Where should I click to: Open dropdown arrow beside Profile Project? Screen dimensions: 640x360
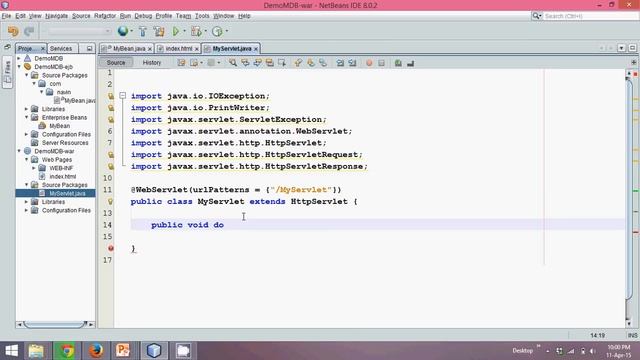[227, 31]
